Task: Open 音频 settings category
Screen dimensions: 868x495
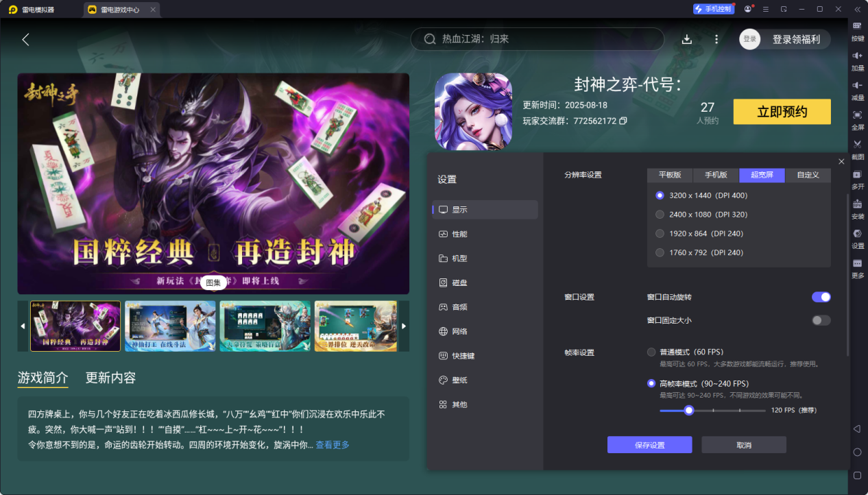Action: point(485,307)
